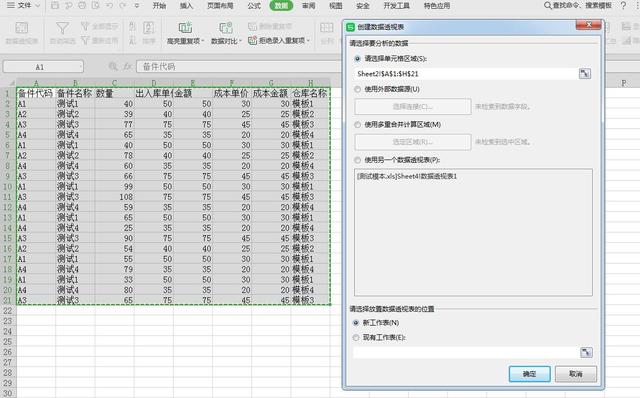Click the Name Box showing A1

43,67
